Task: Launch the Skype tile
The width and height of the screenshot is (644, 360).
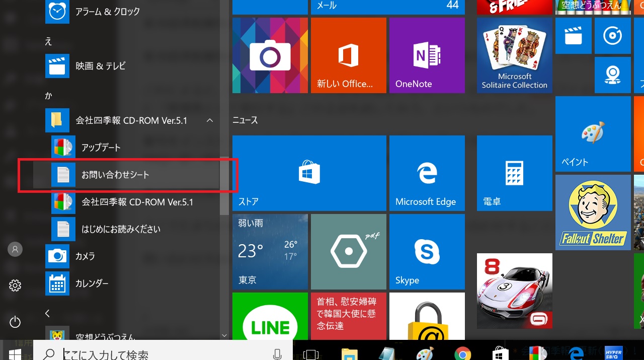Action: [427, 252]
